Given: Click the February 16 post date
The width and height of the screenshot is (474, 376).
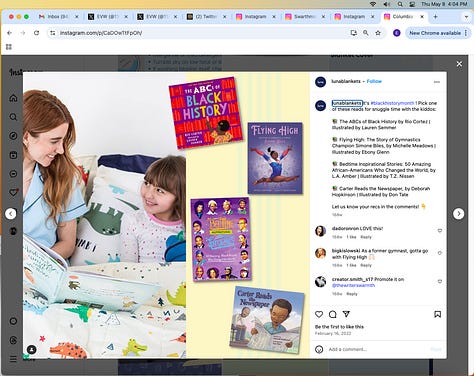Looking at the screenshot, I should point(333,333).
